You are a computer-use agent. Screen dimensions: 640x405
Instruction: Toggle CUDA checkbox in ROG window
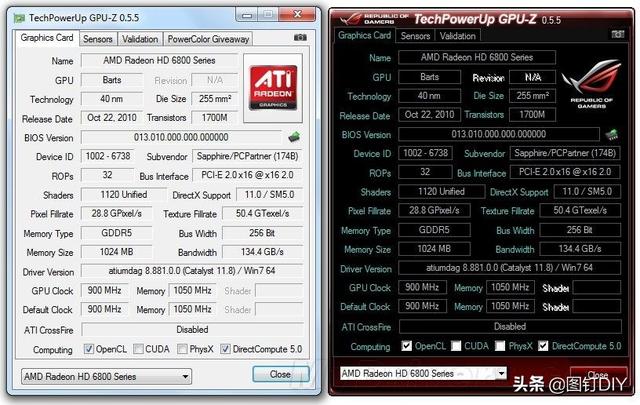click(x=456, y=346)
